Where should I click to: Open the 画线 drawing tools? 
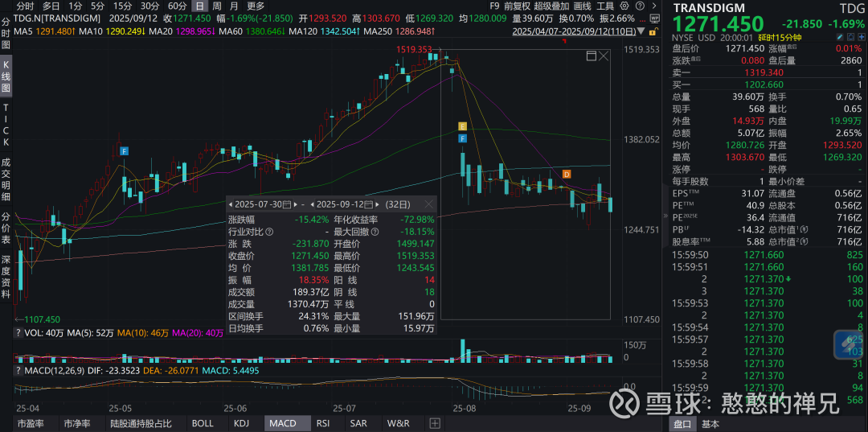(x=583, y=6)
